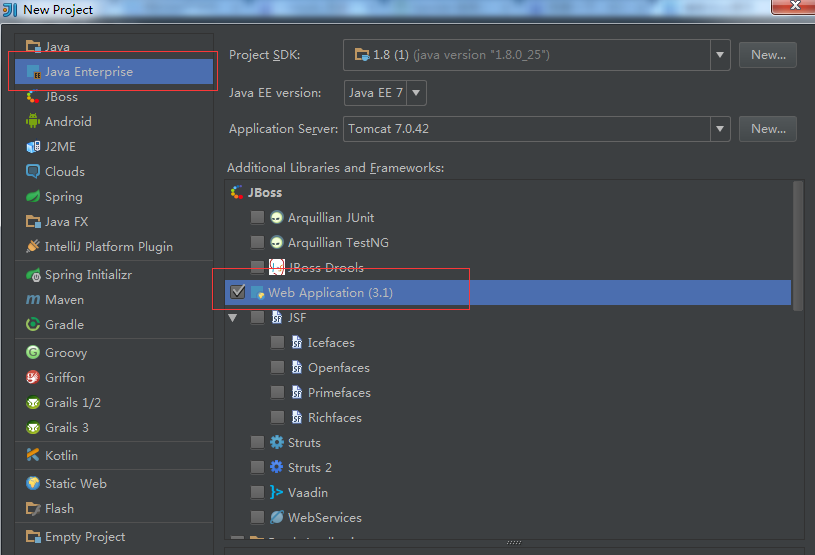Click the Maven icon
Viewport: 815px width, 555px height.
pos(33,300)
